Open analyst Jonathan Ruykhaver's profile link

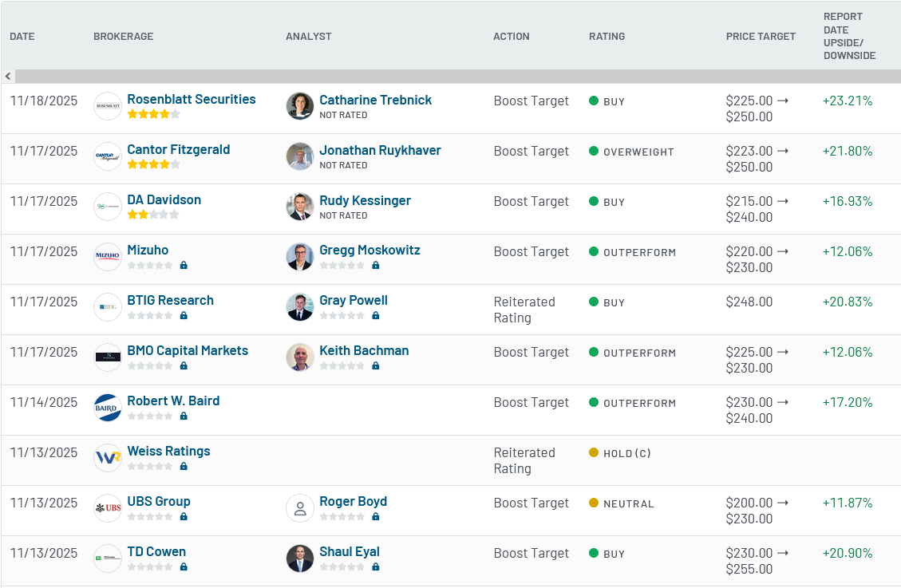381,151
